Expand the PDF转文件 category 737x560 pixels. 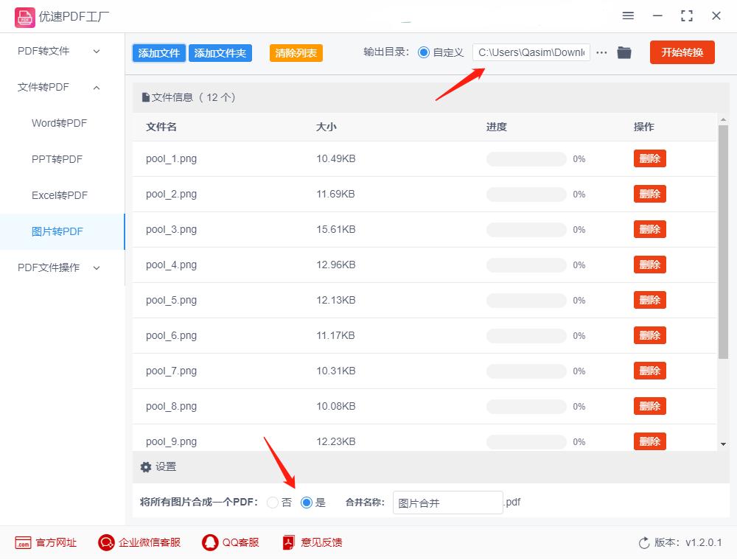[x=44, y=52]
